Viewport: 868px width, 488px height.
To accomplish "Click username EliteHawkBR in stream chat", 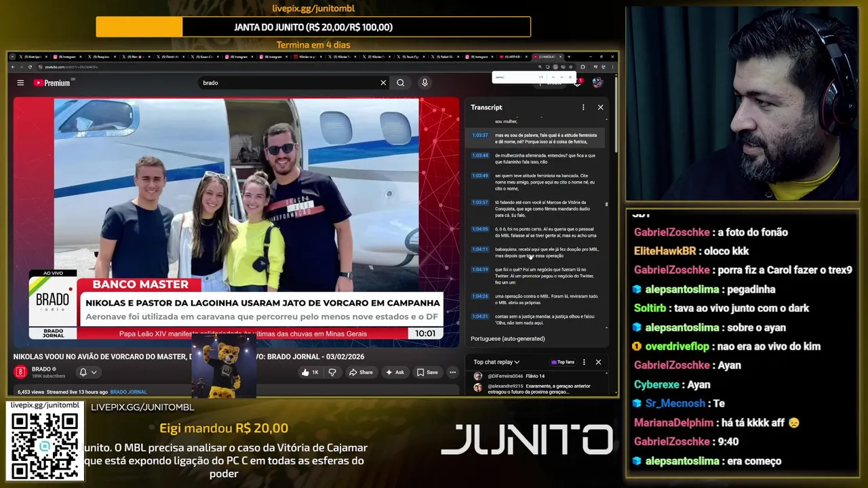I will coord(665,251).
